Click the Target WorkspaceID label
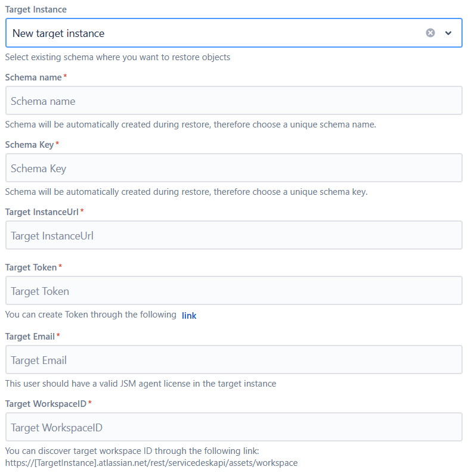The image size is (468, 476). coord(48,404)
